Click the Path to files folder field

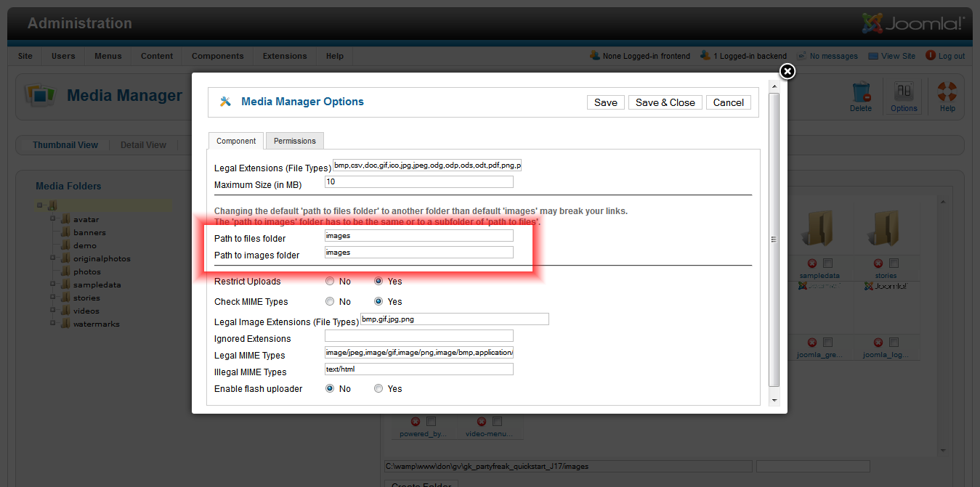(x=419, y=236)
